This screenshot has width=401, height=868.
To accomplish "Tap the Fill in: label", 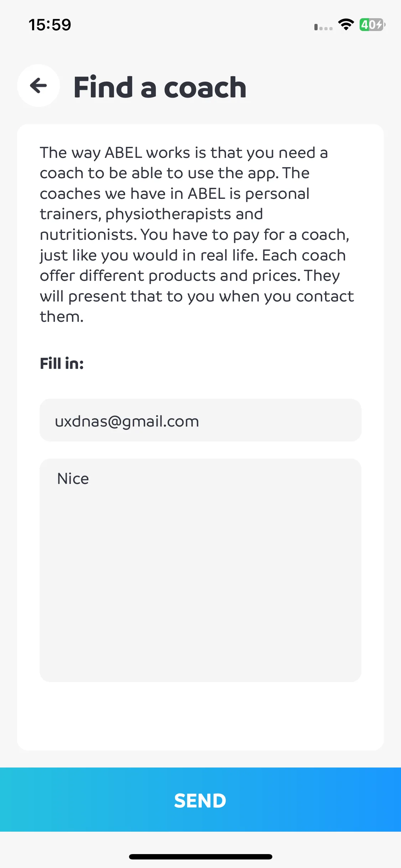I will click(x=62, y=364).
